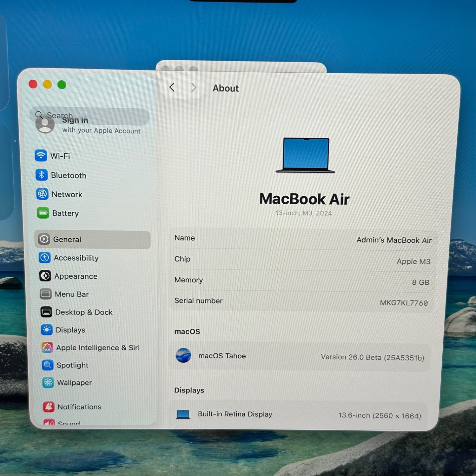The height and width of the screenshot is (476, 476).
Task: Go to Displays settings
Action: click(x=70, y=330)
